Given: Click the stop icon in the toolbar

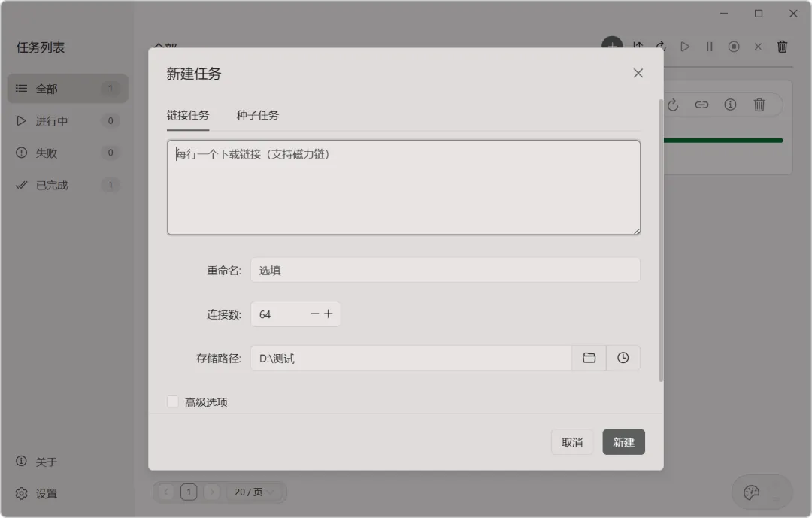Looking at the screenshot, I should 734,47.
